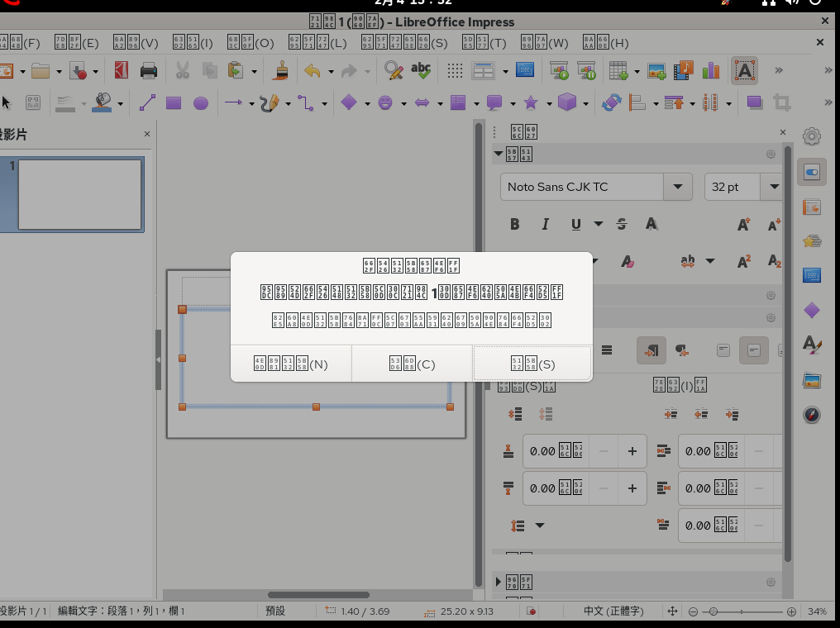Select the Rectangle shape tool
840x628 pixels.
coord(174,103)
